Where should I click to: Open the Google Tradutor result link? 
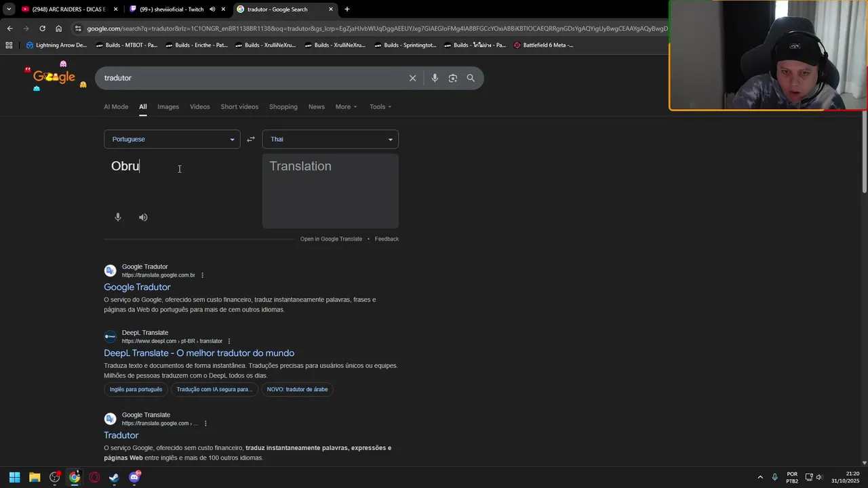[x=137, y=287]
